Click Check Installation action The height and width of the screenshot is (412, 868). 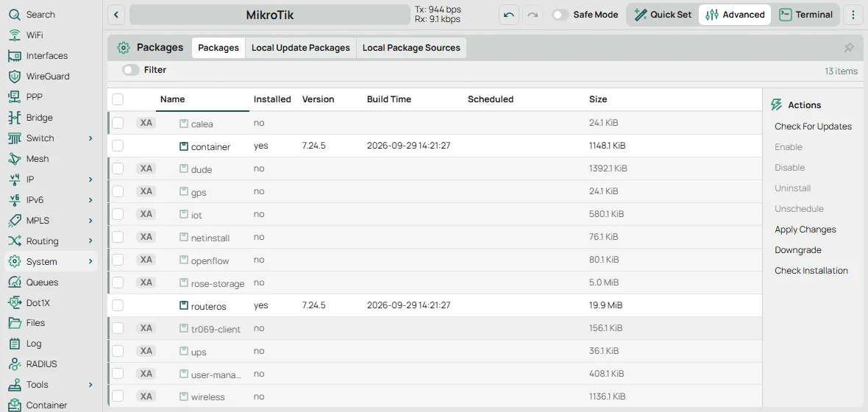pos(811,270)
